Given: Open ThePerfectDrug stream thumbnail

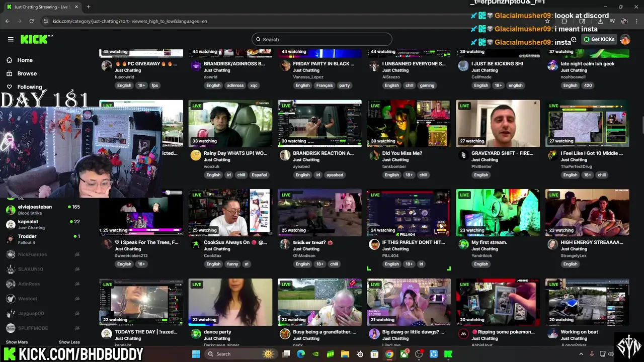Looking at the screenshot, I should (587, 124).
